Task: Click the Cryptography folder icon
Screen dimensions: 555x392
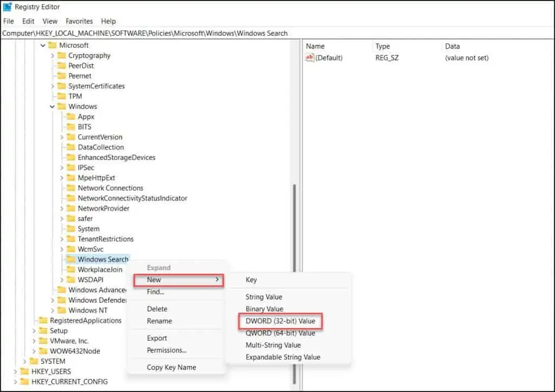Action: (x=62, y=55)
